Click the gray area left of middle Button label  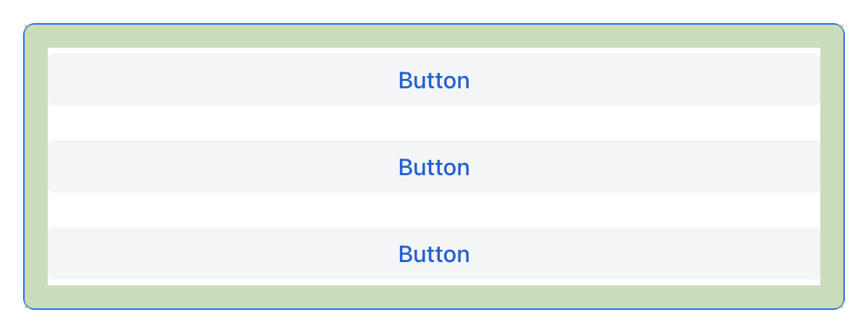(x=217, y=166)
